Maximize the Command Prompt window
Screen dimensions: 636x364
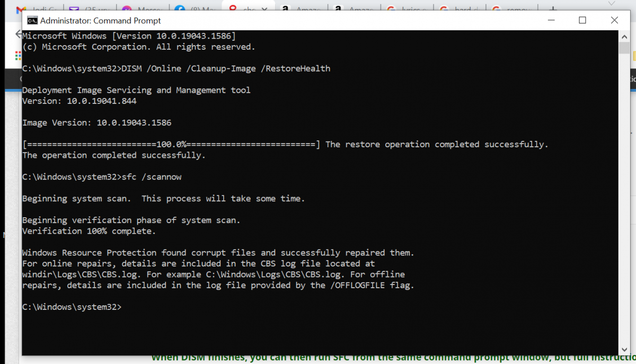tap(582, 21)
